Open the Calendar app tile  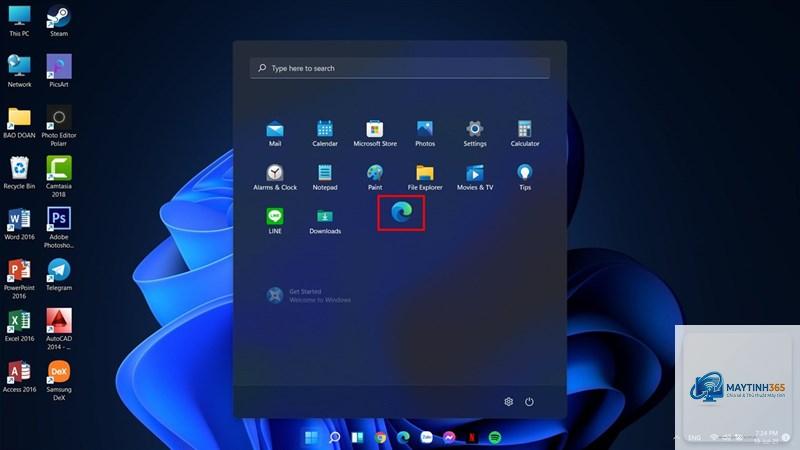(x=324, y=133)
